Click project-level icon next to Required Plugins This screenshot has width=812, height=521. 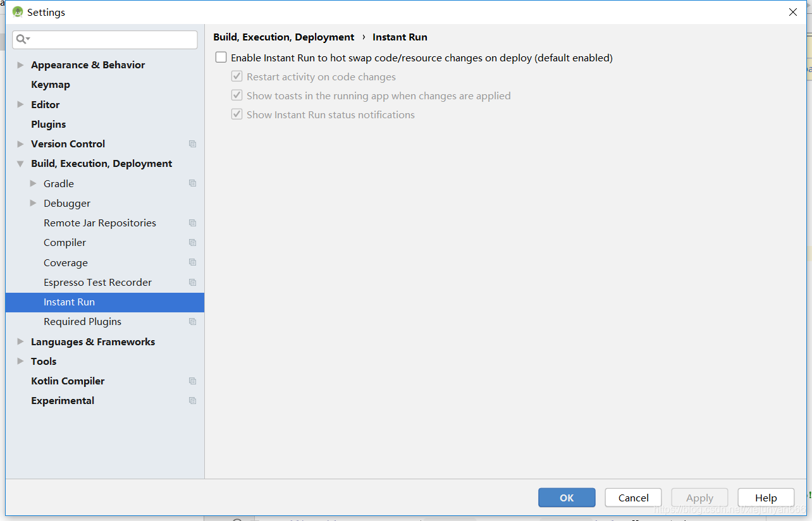(193, 322)
